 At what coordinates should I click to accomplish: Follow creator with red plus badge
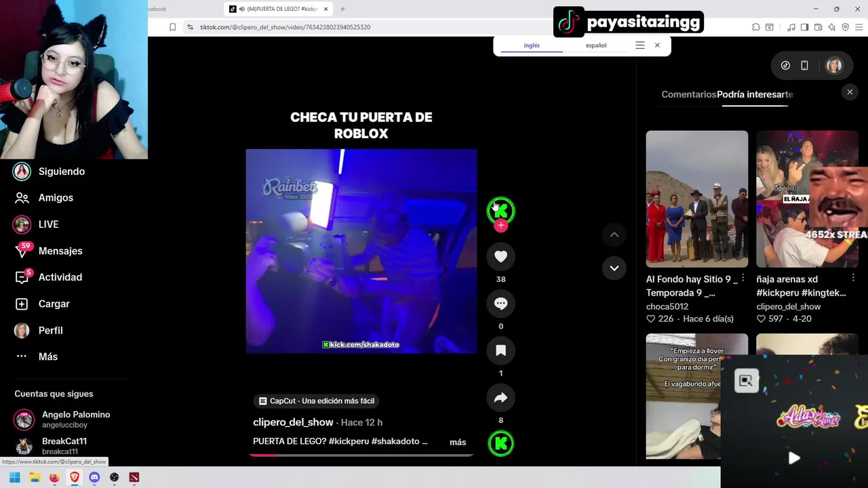click(500, 226)
